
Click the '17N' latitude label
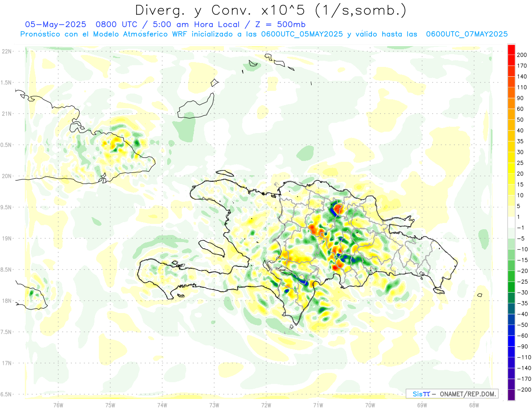tap(7, 363)
